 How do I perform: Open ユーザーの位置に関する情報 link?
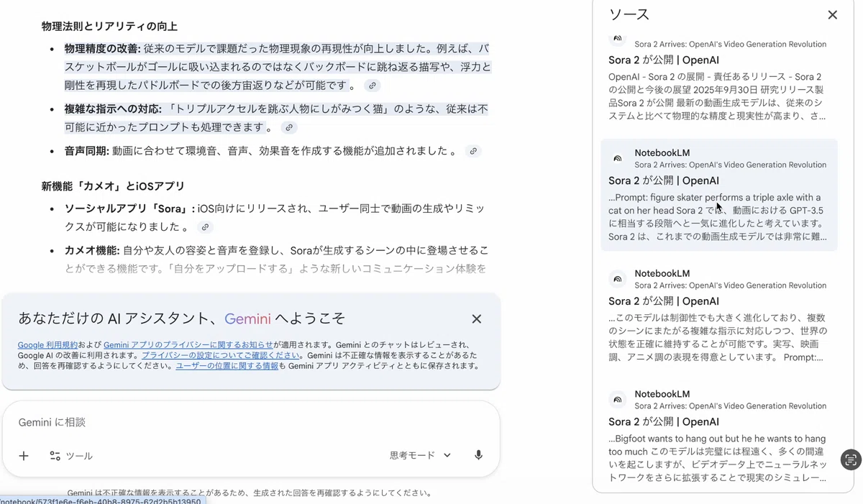227,365
